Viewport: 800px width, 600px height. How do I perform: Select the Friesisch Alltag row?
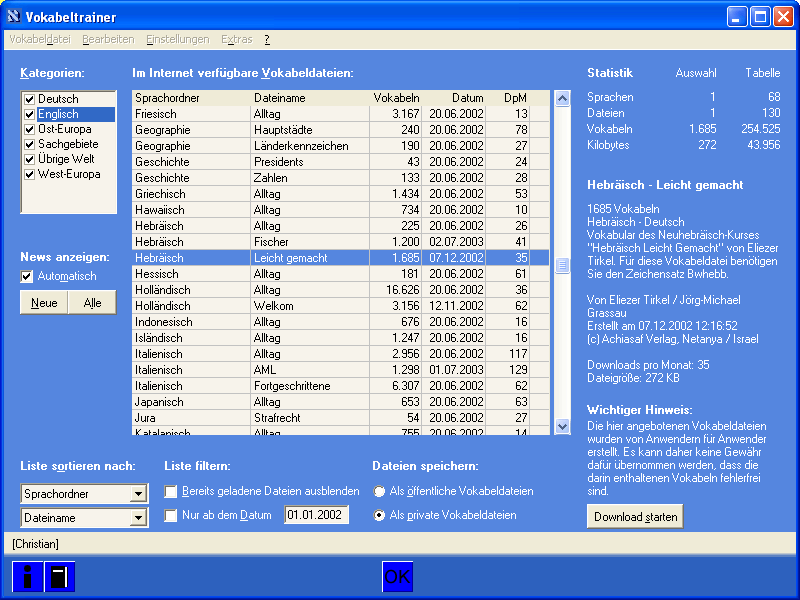340,114
